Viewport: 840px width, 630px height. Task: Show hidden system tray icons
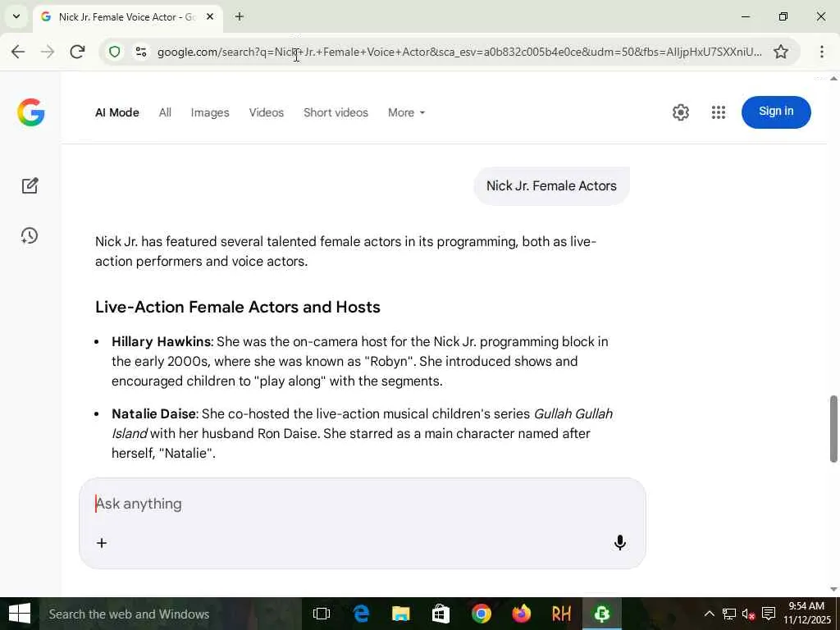click(709, 614)
